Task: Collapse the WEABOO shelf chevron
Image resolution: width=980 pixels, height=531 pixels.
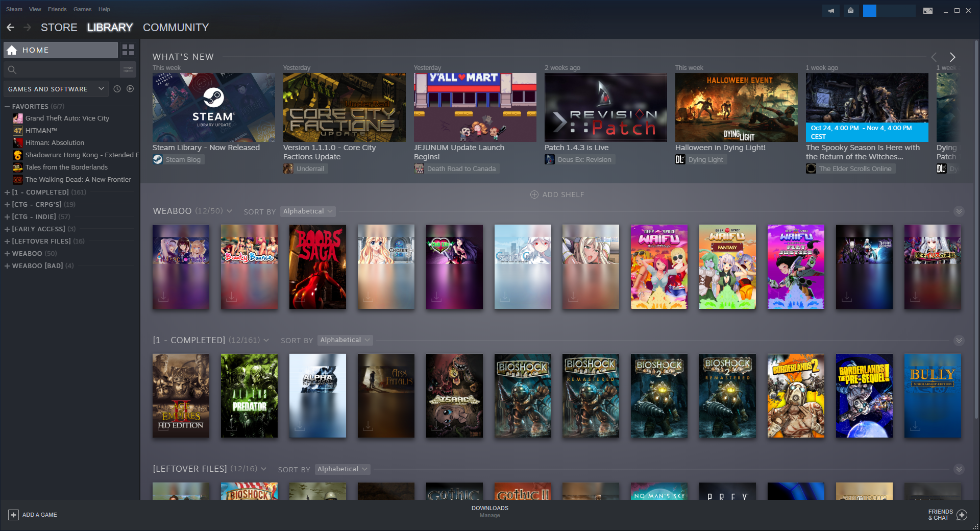Action: point(959,211)
